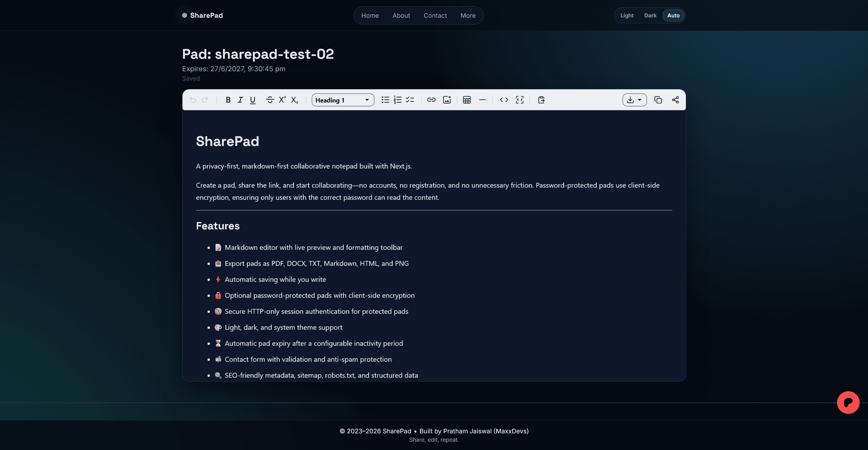This screenshot has height=450, width=868.
Task: Click the SharePad logo in header
Action: [203, 16]
